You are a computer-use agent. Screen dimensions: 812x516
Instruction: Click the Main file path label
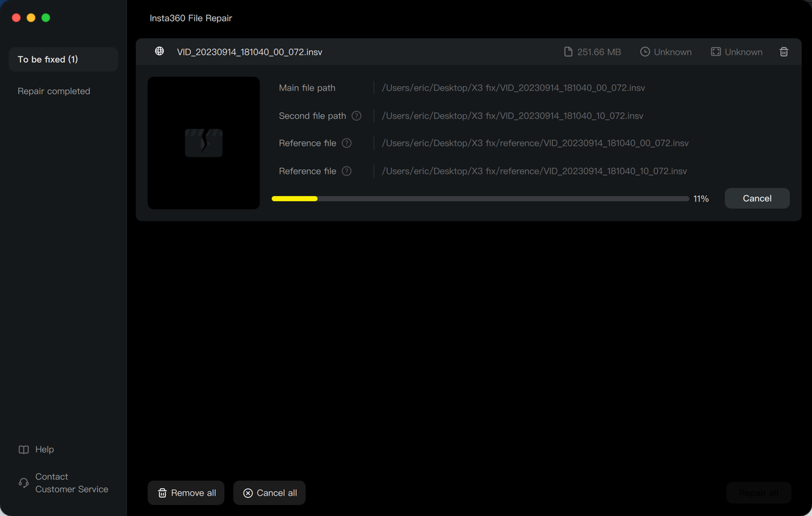pyautogui.click(x=307, y=88)
